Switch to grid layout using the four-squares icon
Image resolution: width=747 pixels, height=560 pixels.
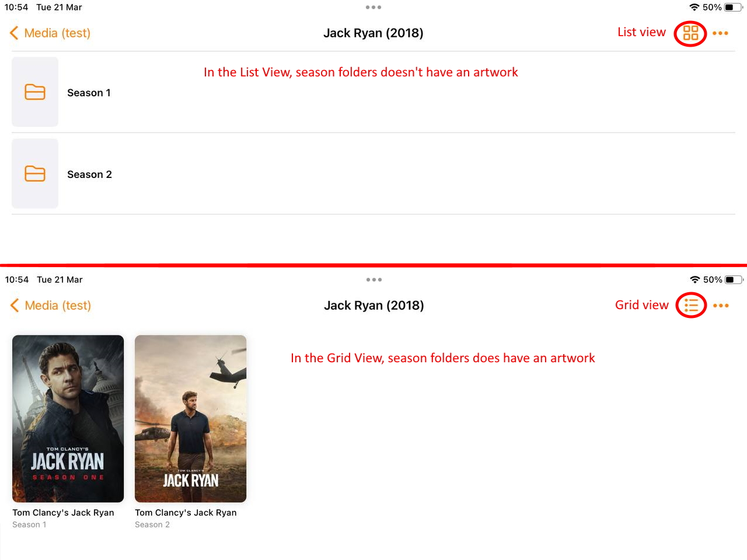(x=690, y=33)
